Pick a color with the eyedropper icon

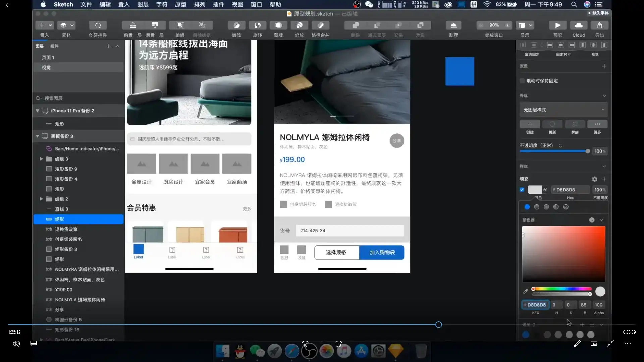coord(525,291)
